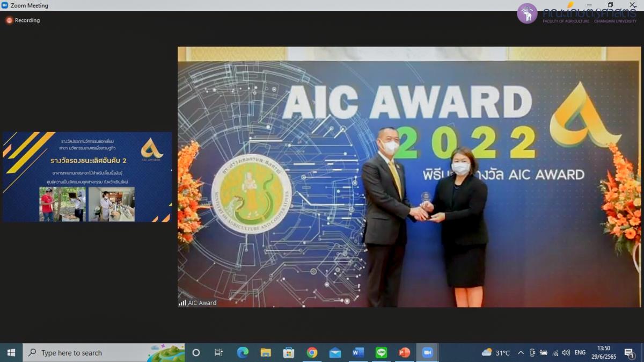
Task: Restore down the Zoom Meeting window
Action: coord(610,5)
